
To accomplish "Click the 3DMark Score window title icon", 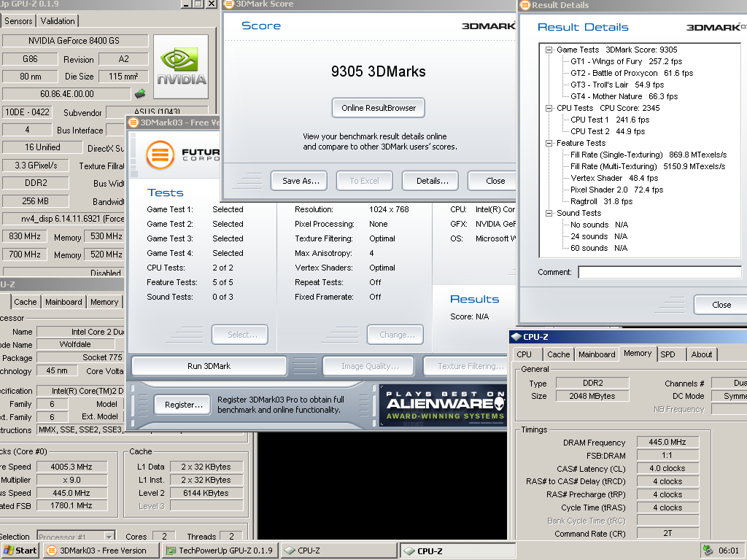I will click(229, 4).
